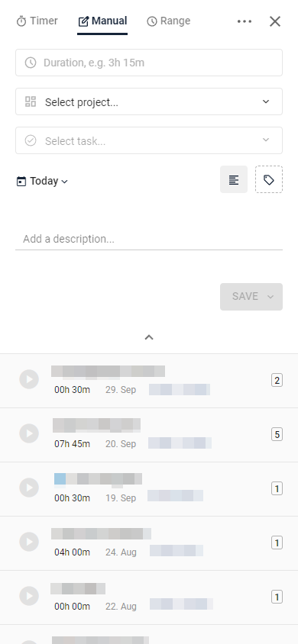Select the Manual tab
The image size is (298, 644).
coord(102,21)
